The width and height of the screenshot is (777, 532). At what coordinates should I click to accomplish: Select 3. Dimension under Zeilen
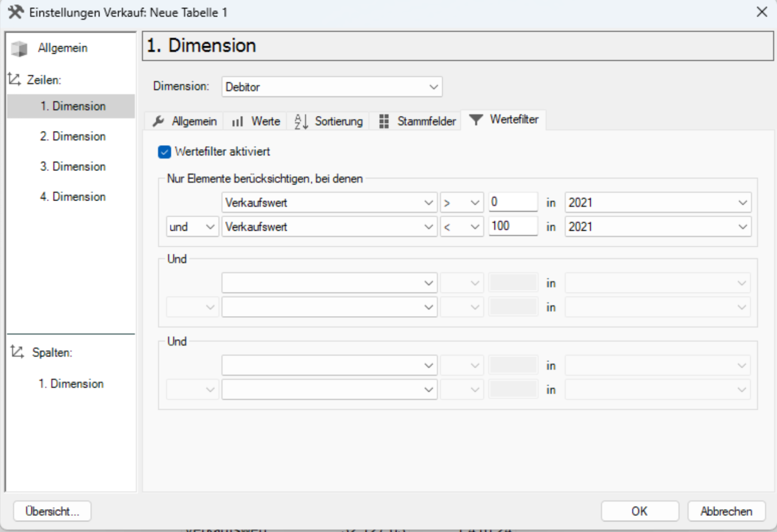[x=73, y=166]
